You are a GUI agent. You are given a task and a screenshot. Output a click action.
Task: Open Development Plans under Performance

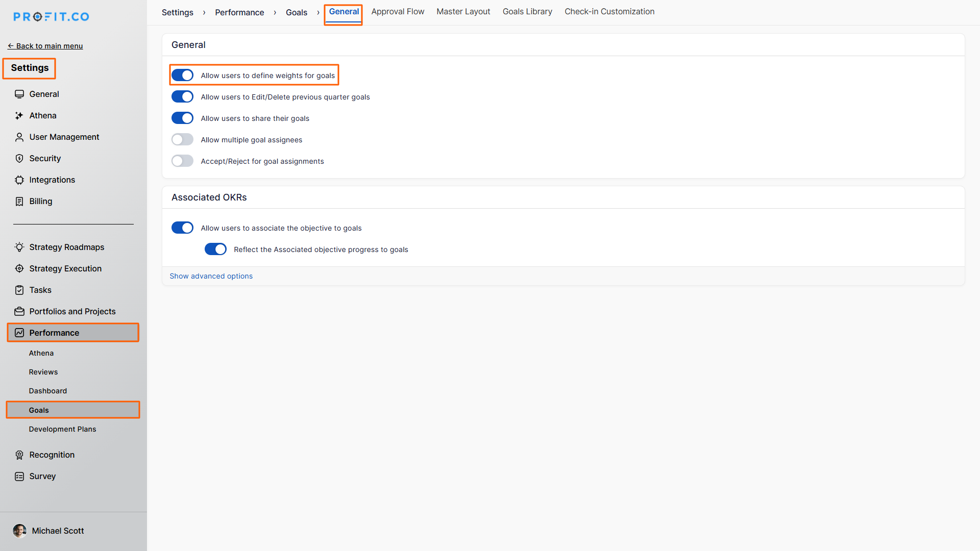point(62,429)
